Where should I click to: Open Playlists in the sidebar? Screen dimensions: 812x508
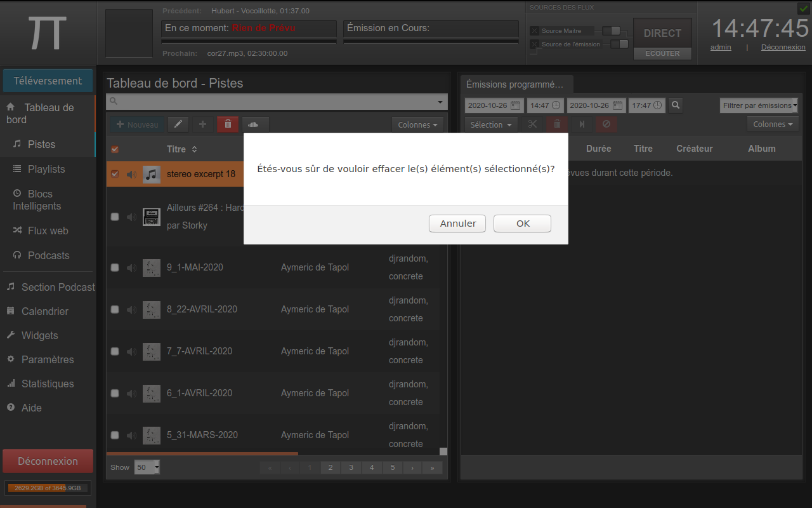coord(46,169)
